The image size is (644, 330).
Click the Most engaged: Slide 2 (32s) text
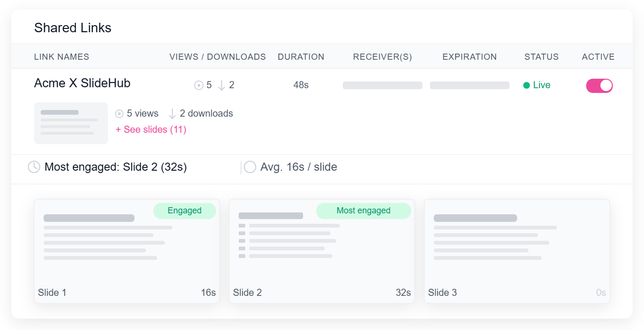point(116,167)
